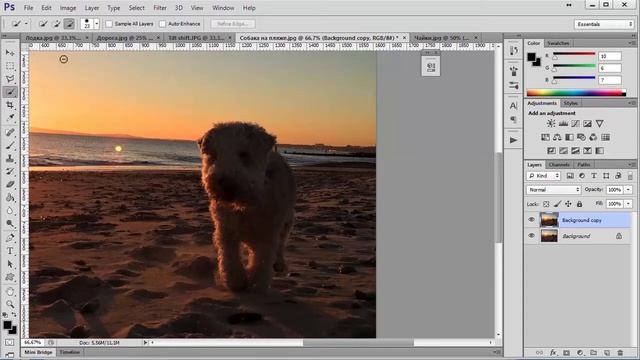Open the brush picker dropdown

(97, 24)
